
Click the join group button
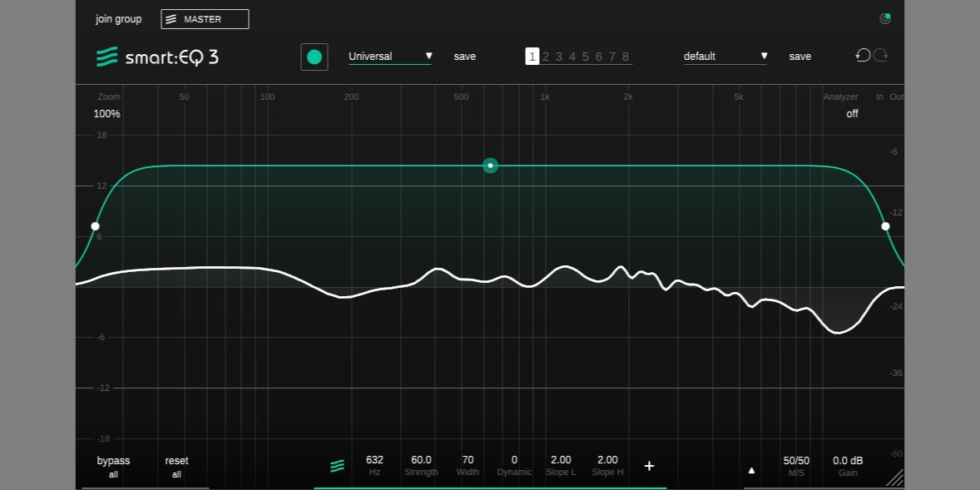click(119, 19)
